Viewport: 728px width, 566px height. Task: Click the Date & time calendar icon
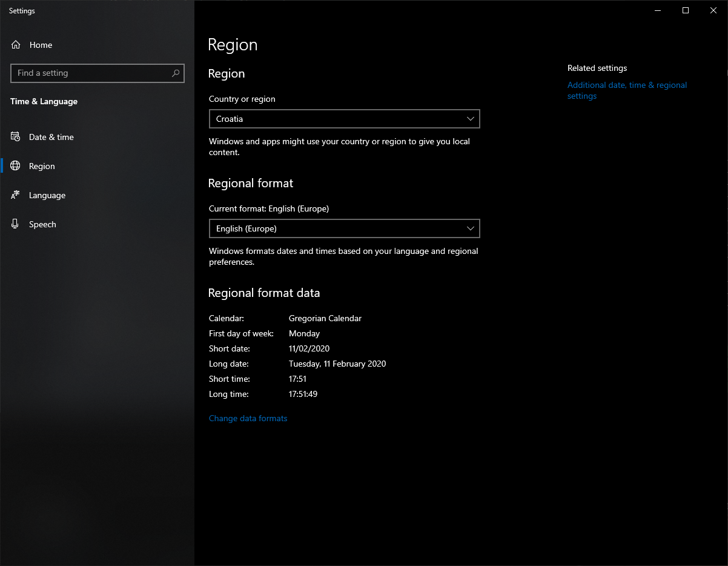tap(16, 137)
